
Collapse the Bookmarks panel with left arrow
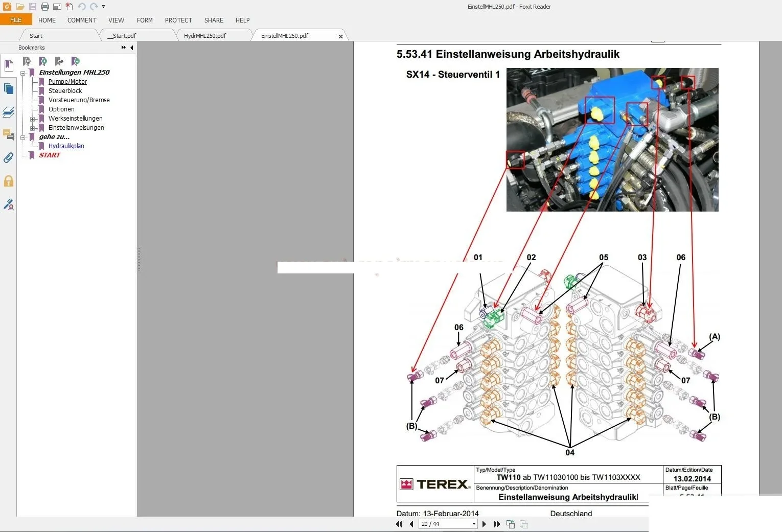[x=132, y=48]
